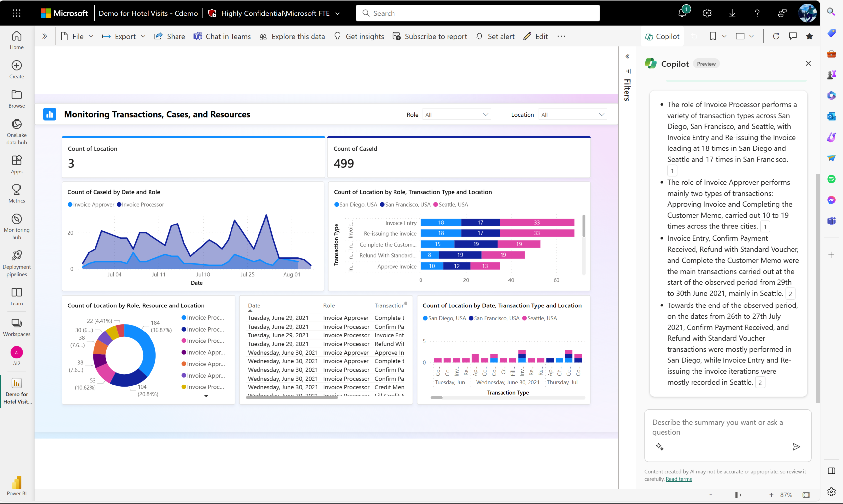Viewport: 843px width, 504px height.
Task: Expand the Highly Confidential sensitivity label dropdown
Action: pos(337,13)
